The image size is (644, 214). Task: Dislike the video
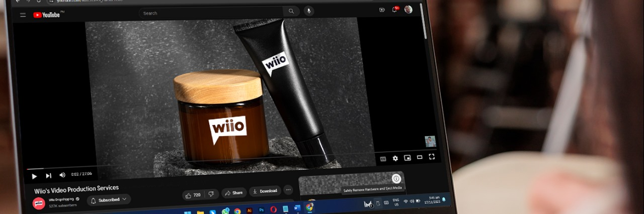212,194
